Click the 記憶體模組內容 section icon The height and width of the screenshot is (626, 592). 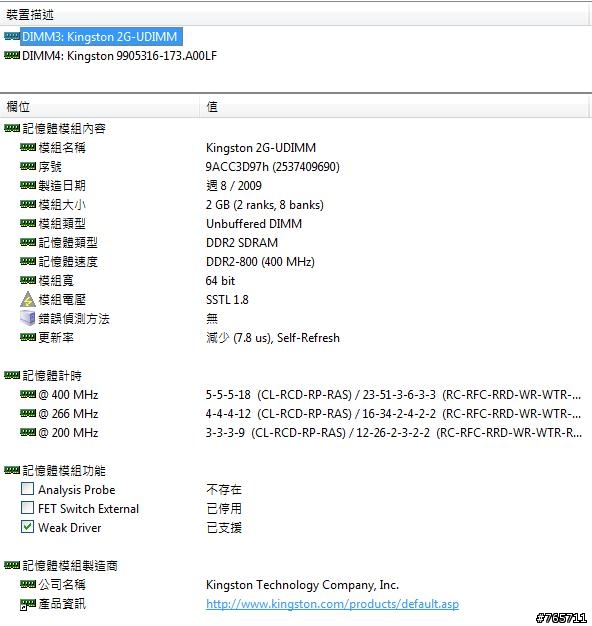pos(12,128)
